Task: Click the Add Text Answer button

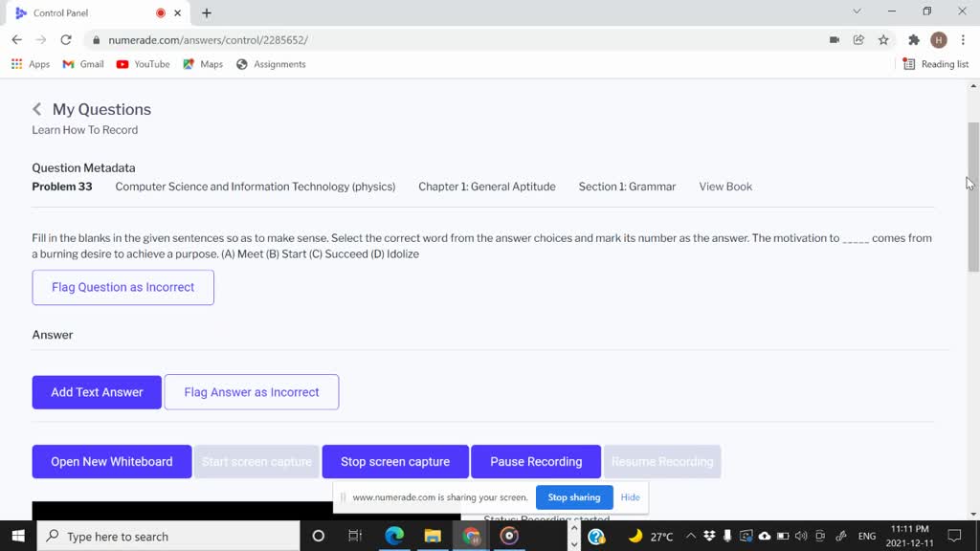Action: (x=97, y=392)
